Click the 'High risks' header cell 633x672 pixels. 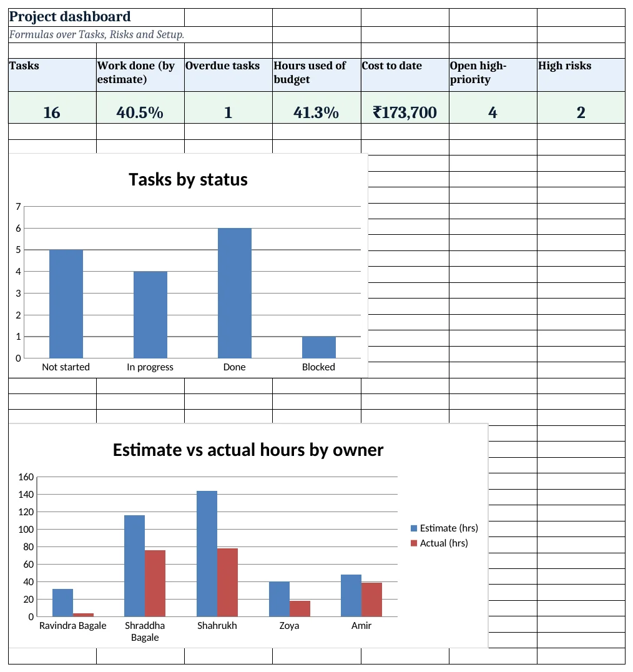click(x=581, y=74)
